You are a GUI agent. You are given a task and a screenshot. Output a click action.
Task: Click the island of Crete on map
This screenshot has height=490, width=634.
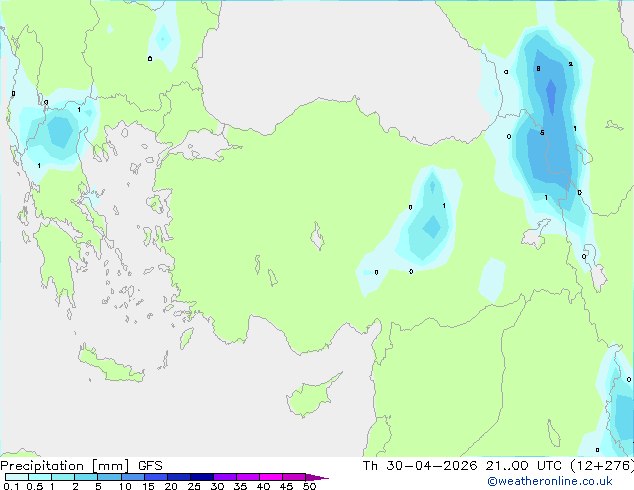110,365
